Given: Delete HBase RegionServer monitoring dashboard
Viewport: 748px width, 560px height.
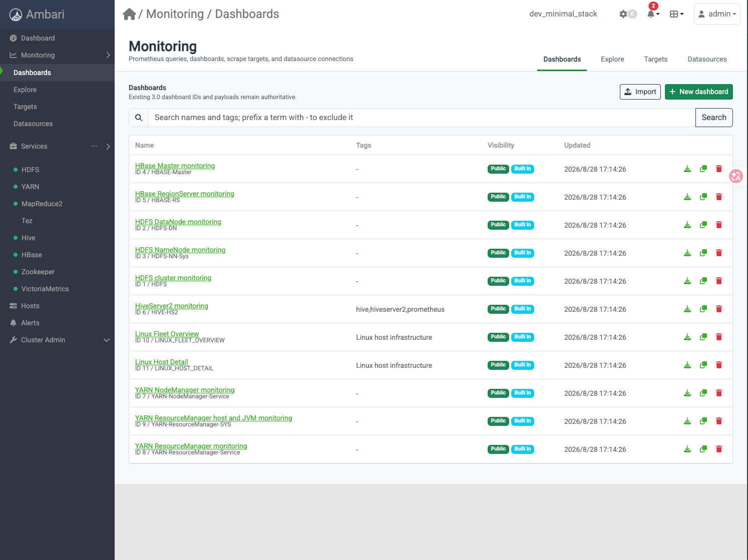Looking at the screenshot, I should tap(719, 197).
